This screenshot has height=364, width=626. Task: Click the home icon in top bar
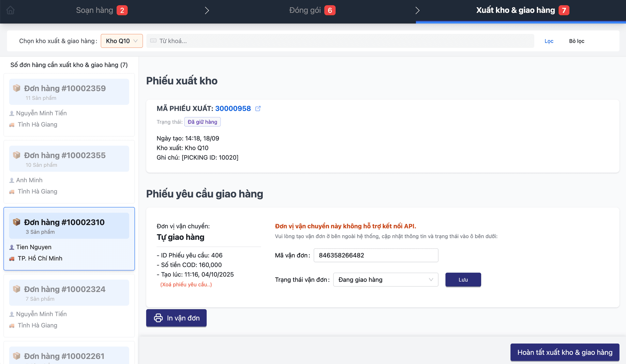pos(10,10)
